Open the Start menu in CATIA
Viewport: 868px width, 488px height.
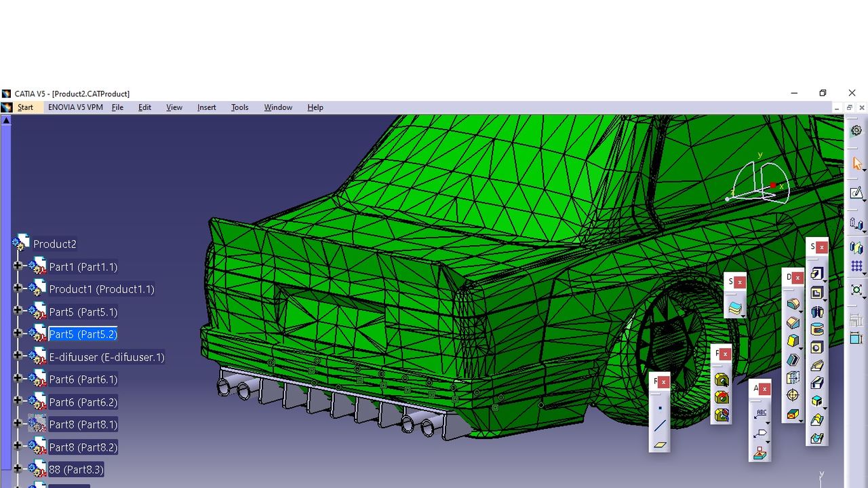point(25,107)
